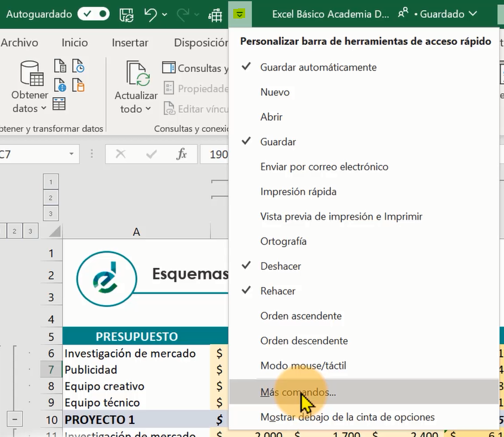Add Nuevo to quick access toolbar

(364, 92)
